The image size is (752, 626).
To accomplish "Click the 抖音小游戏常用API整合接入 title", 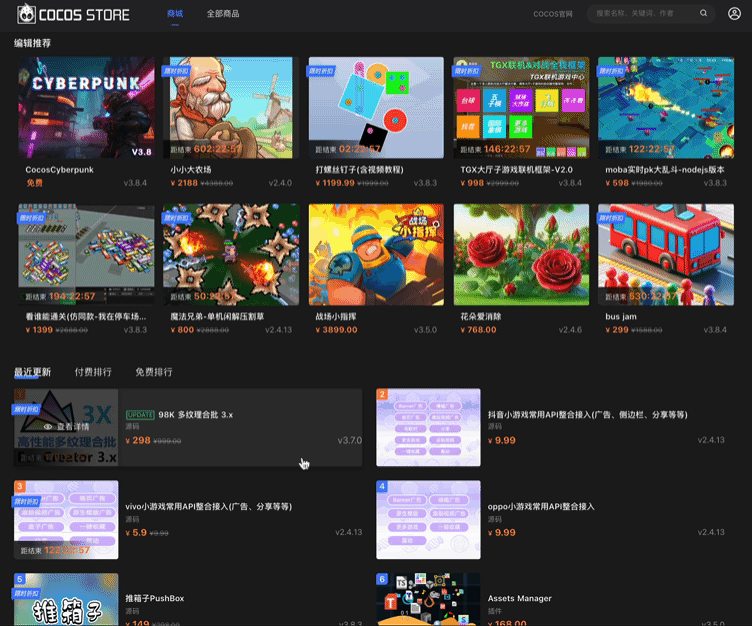I will 588,415.
